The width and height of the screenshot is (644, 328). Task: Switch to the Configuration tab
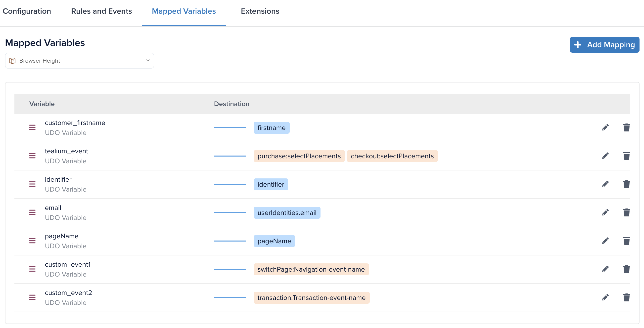[x=27, y=11]
